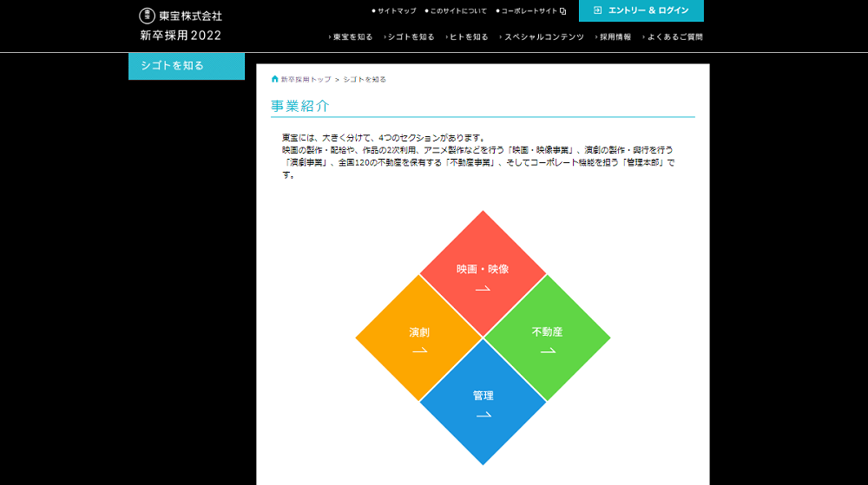Viewport: 868px width, 485px height.
Task: Click the 新卒採用2022 site title
Action: (181, 36)
